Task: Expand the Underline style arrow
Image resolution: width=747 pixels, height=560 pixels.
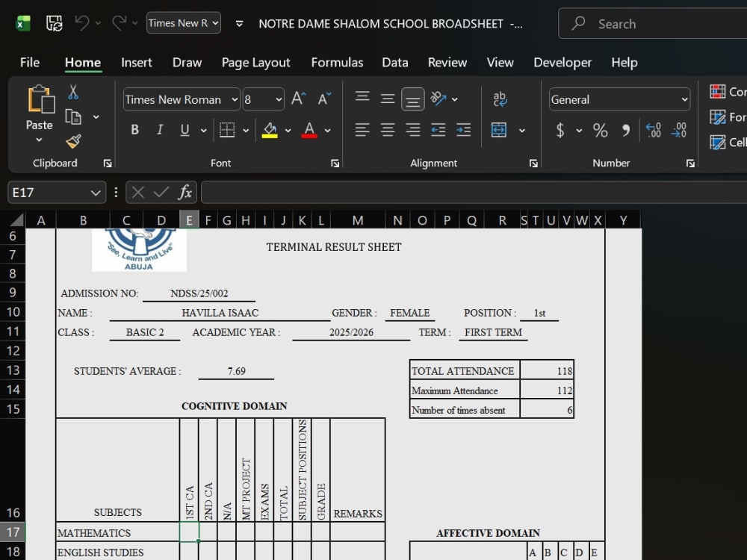Action: pos(203,130)
